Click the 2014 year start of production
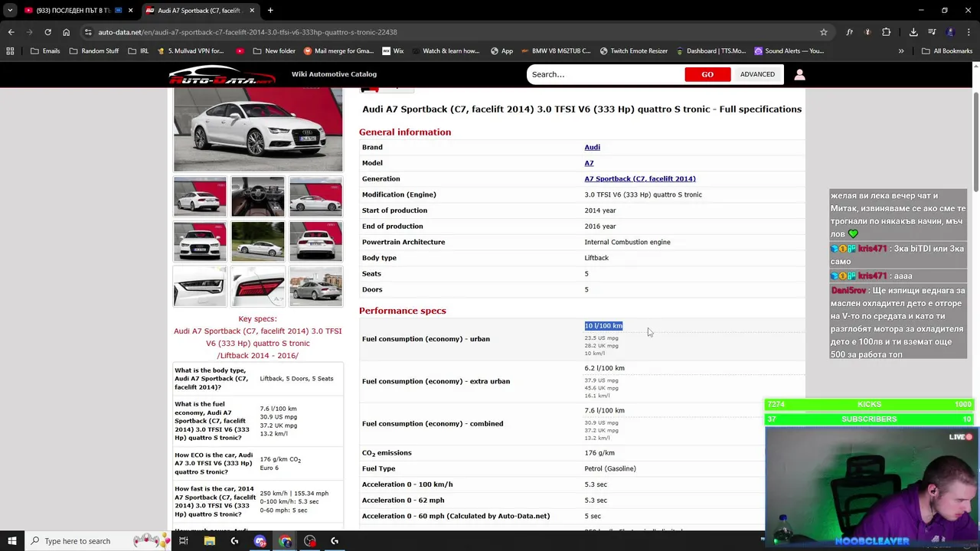 click(x=600, y=210)
